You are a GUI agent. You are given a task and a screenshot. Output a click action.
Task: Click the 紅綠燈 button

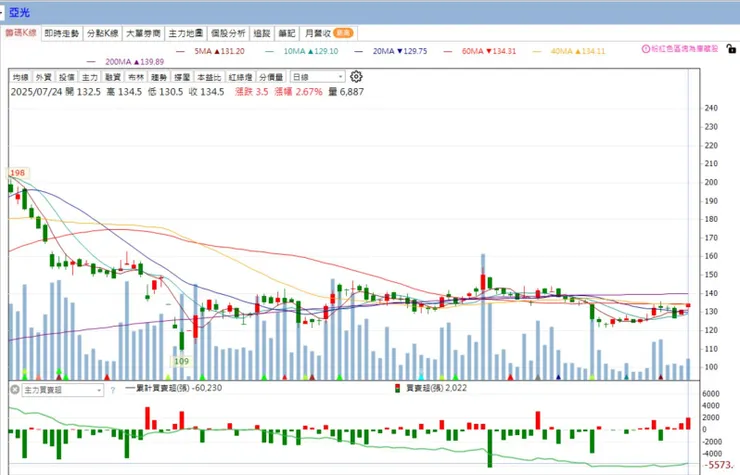(240, 77)
